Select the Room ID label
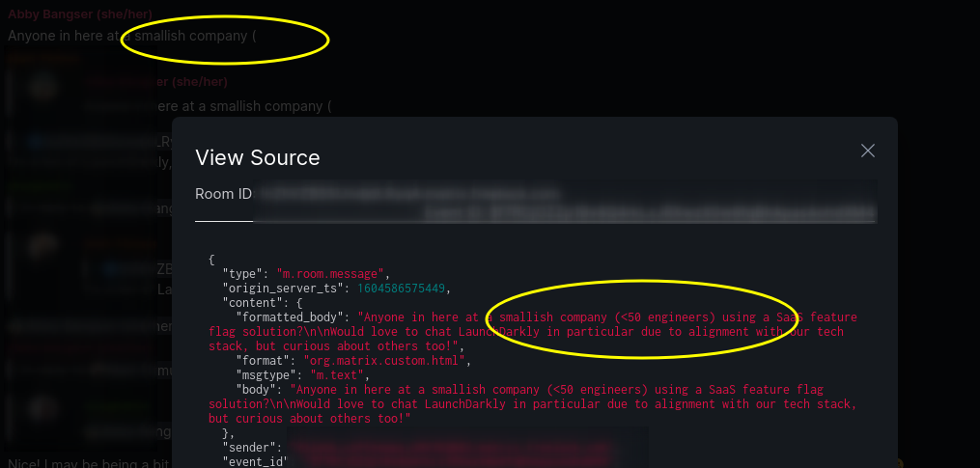 (223, 194)
